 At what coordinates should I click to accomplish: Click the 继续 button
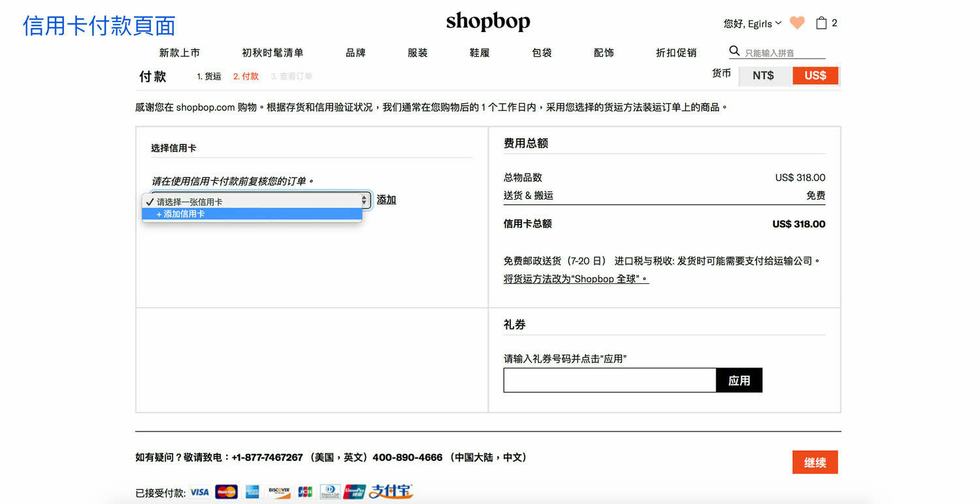(815, 462)
